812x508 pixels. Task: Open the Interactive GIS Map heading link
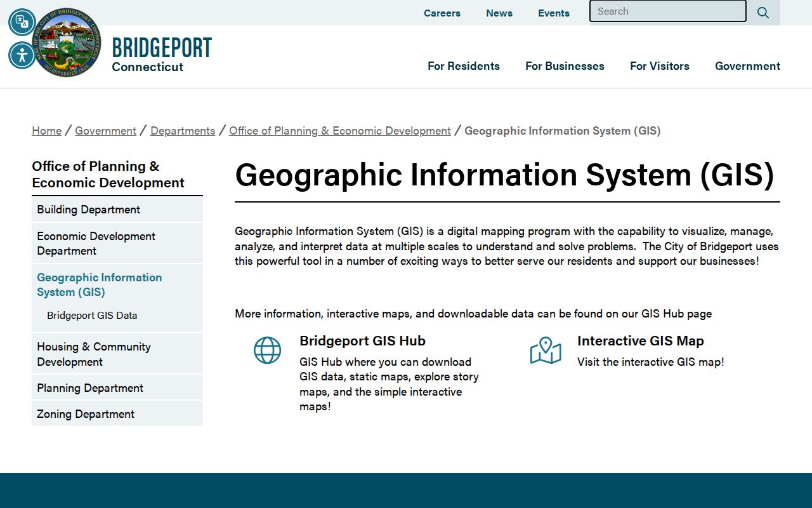(x=641, y=341)
